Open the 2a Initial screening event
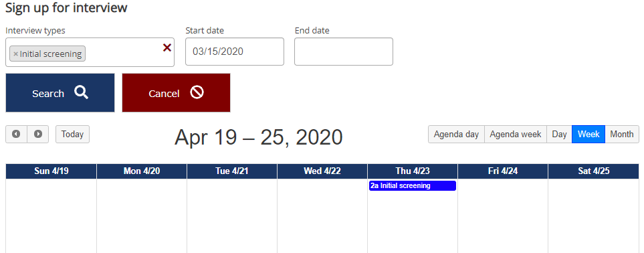Image resolution: width=644 pixels, height=253 pixels. point(413,185)
